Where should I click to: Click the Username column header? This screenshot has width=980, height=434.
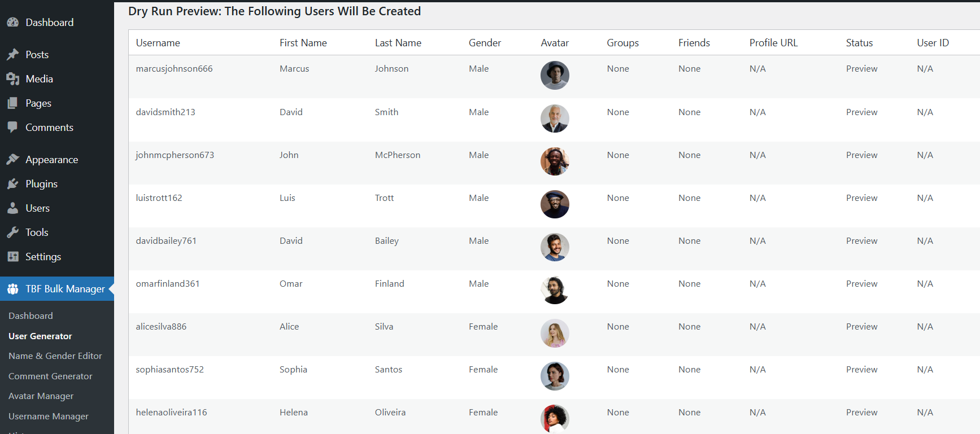point(158,43)
